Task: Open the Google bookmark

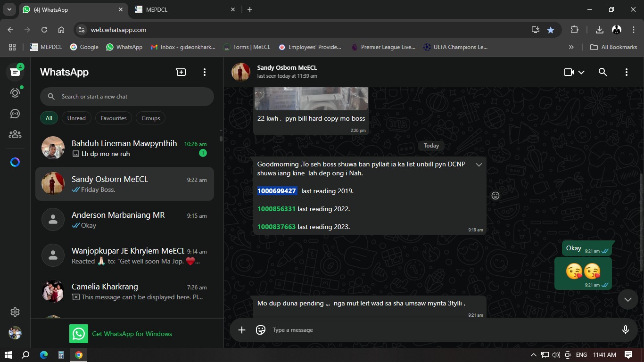Action: coord(84,47)
